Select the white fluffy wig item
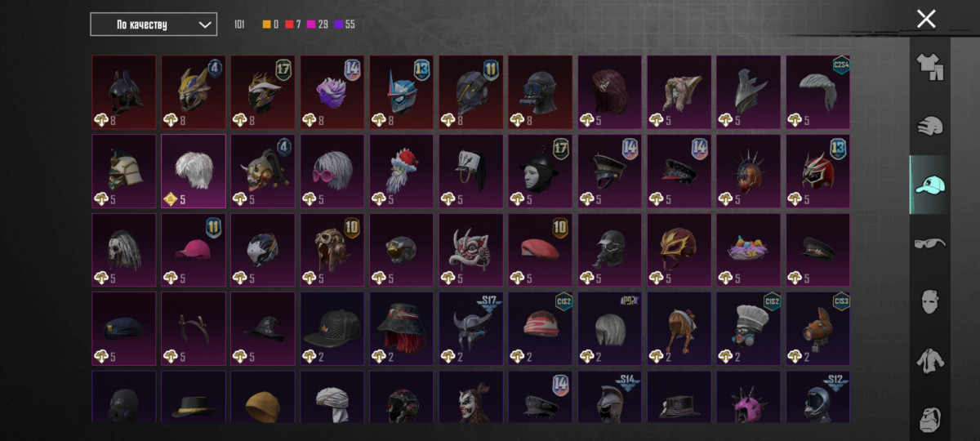This screenshot has width=980, height=441. tap(194, 171)
